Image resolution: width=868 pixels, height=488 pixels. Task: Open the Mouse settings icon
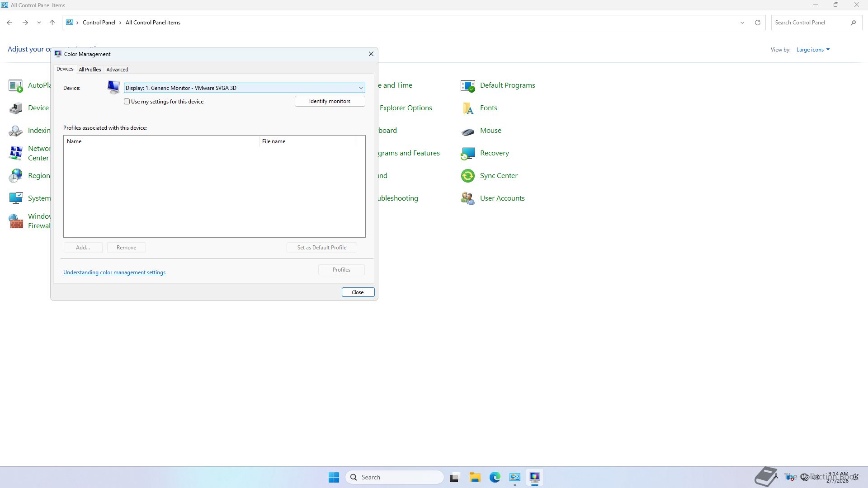pos(468,131)
